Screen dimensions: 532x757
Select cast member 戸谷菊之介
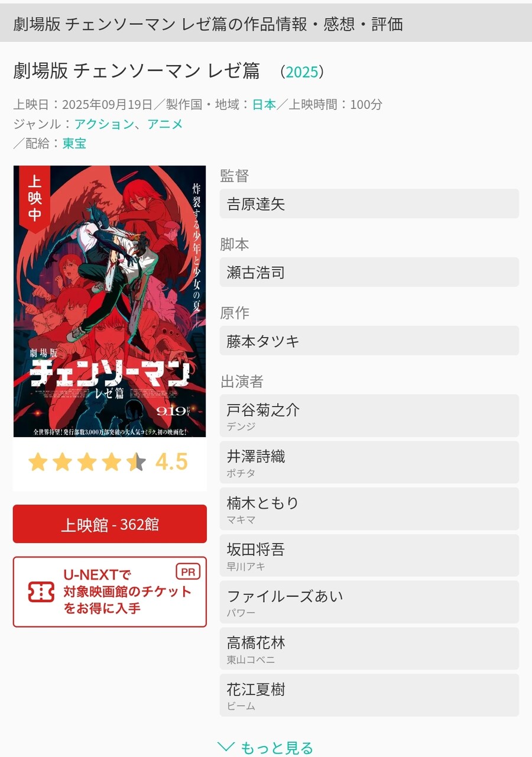coord(369,416)
